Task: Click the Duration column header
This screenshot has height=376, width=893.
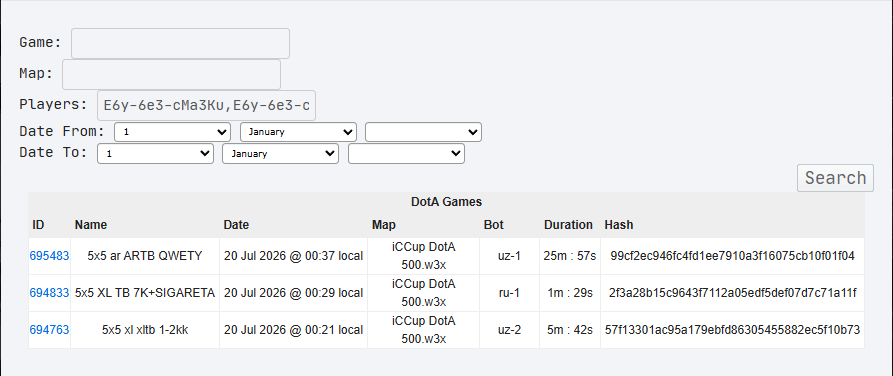Action: coord(568,225)
